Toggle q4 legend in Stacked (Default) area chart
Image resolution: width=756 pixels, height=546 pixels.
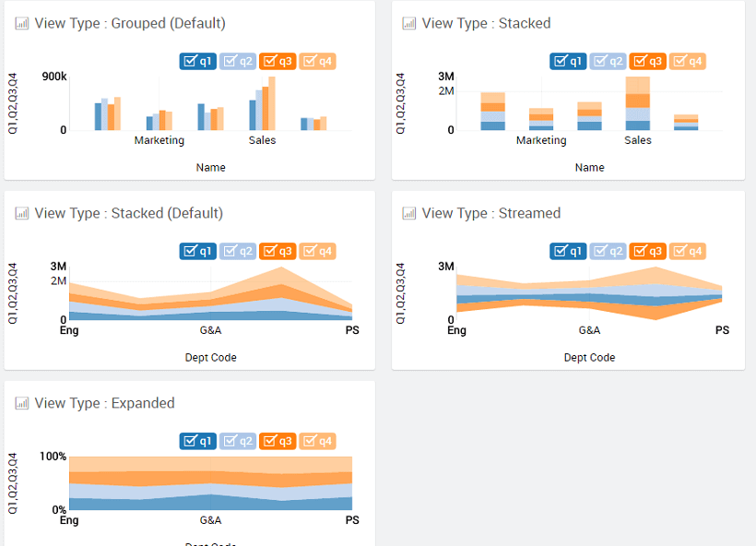(x=318, y=252)
